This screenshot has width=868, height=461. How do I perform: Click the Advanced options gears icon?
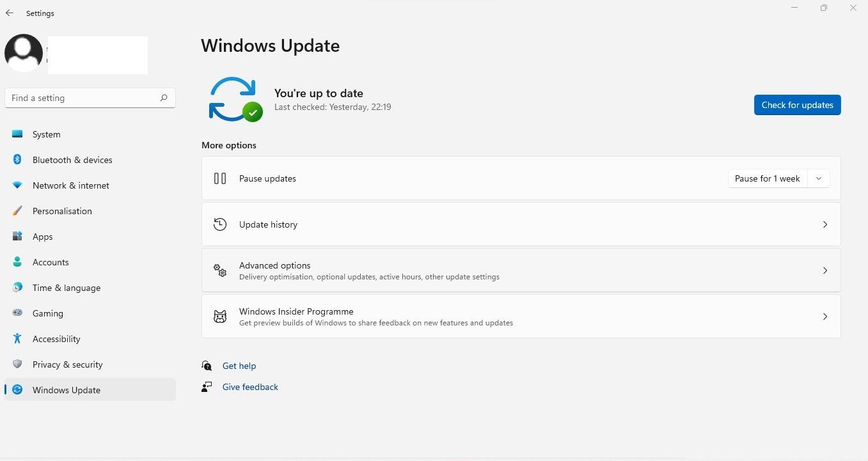220,270
